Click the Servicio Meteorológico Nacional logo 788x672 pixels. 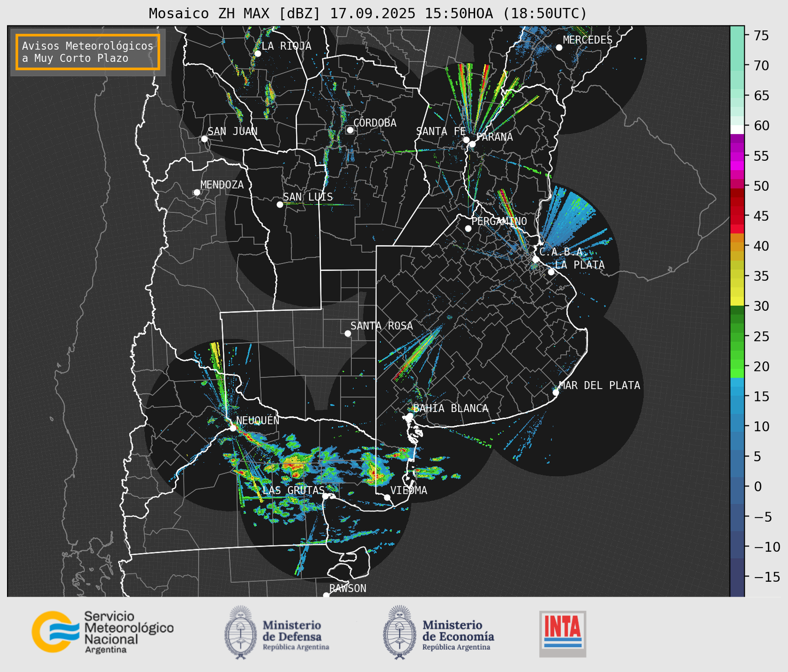tap(103, 632)
